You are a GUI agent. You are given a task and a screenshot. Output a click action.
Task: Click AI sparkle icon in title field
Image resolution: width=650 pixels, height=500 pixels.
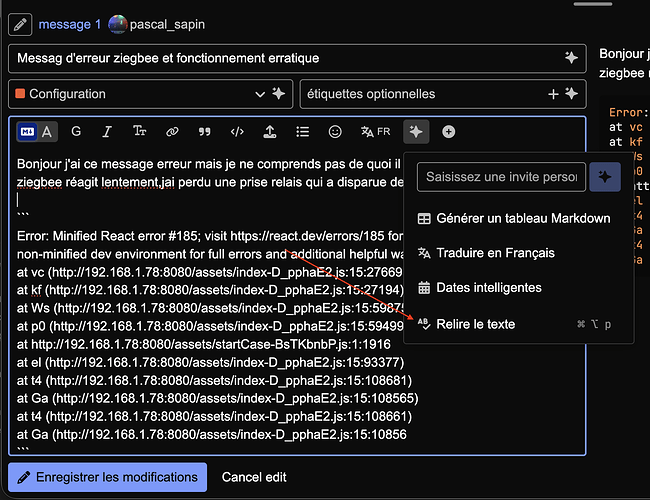(572, 58)
